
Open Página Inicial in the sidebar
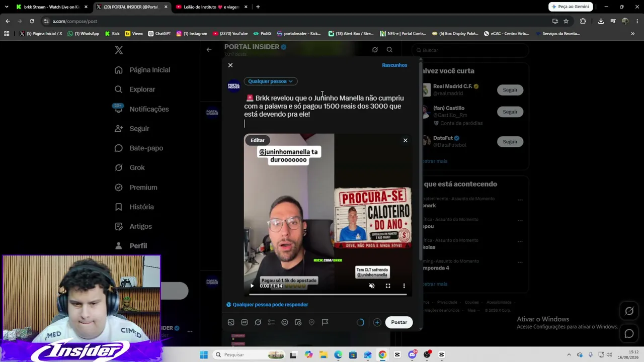click(142, 70)
